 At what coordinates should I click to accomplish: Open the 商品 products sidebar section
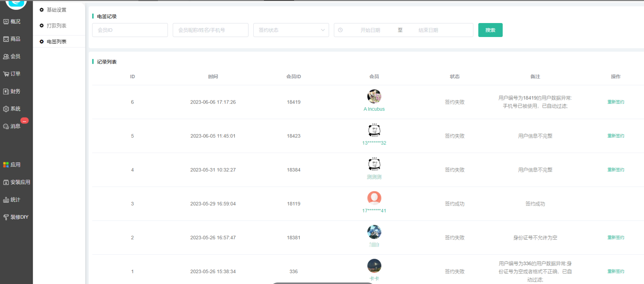(12, 39)
